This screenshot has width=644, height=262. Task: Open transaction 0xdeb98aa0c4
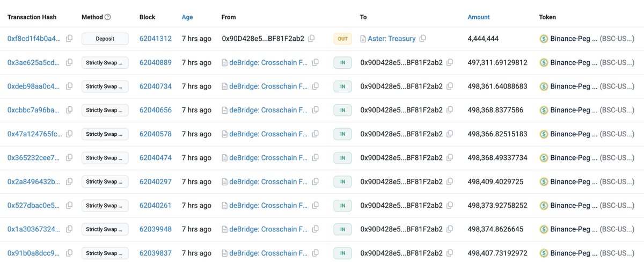pos(34,86)
